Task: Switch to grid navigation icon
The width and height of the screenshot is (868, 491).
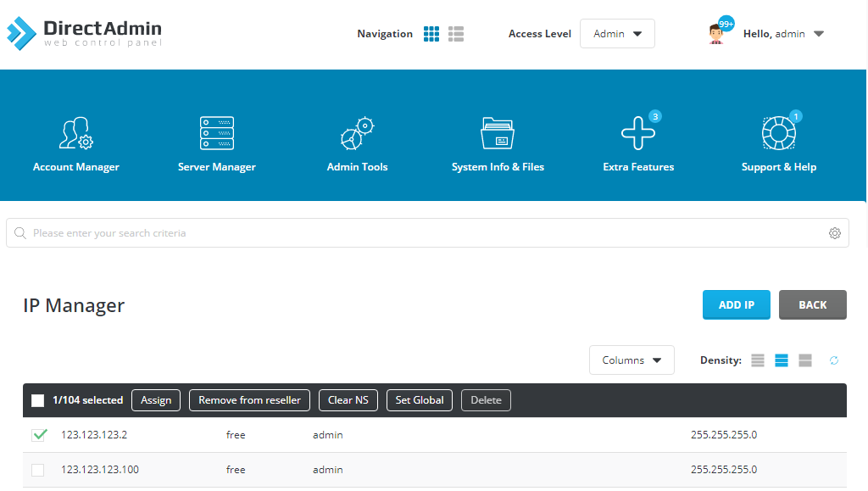Action: 431,34
